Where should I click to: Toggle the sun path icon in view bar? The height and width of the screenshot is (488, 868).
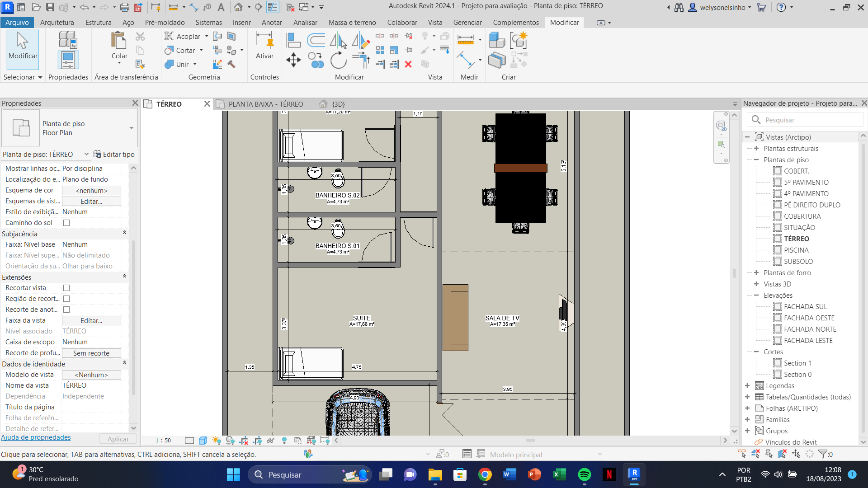click(x=216, y=441)
